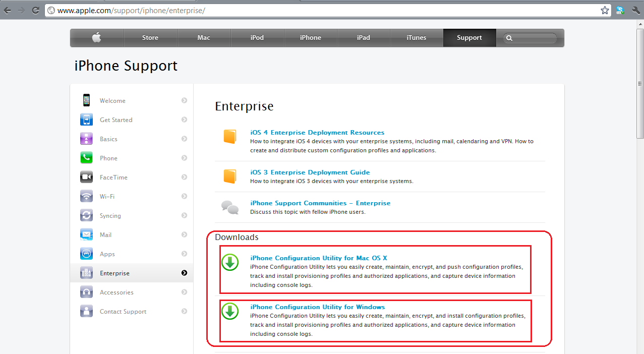Click green download arrow for Windows utility
Viewport: 644px width, 354px height.
(230, 311)
